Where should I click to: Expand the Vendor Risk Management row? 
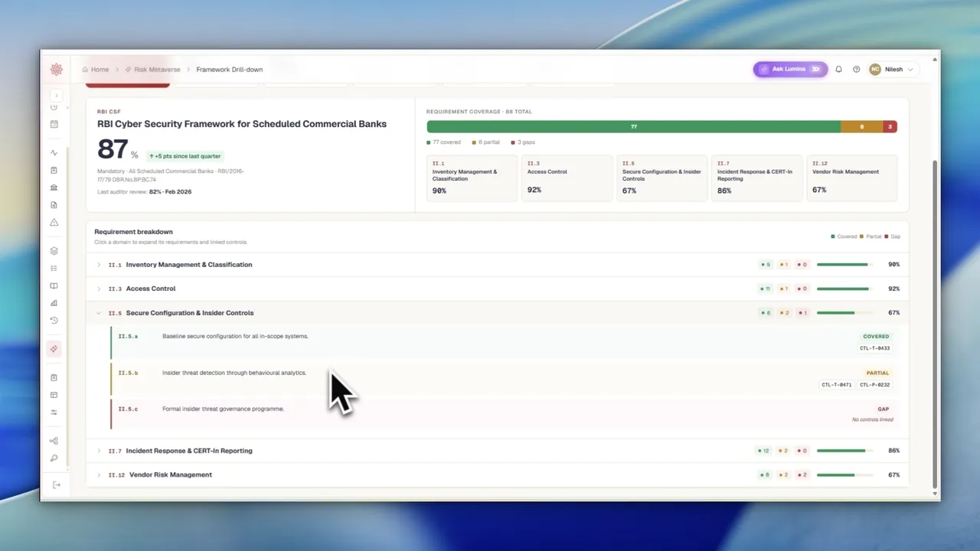tap(497, 474)
